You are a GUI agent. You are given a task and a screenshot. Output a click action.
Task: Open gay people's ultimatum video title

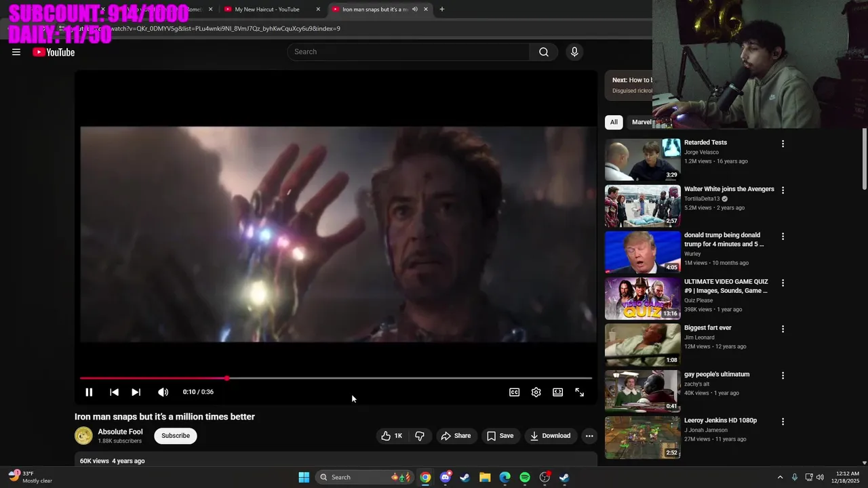[717, 374]
